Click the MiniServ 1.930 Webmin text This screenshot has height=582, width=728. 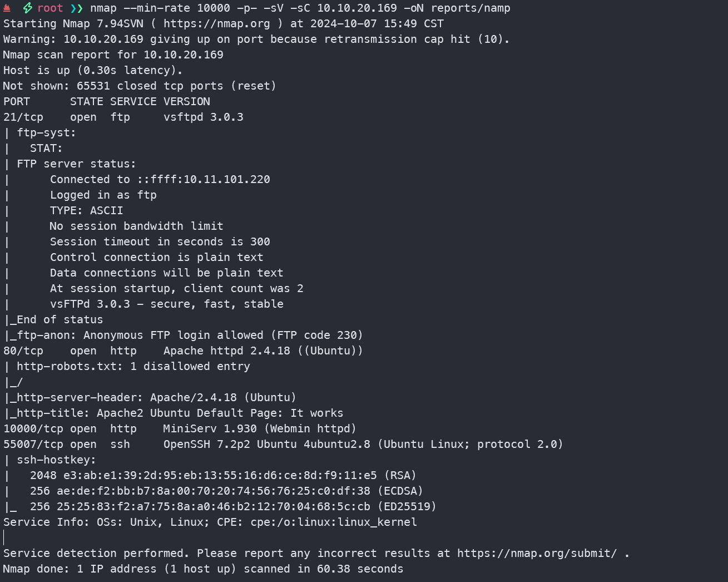tap(260, 429)
